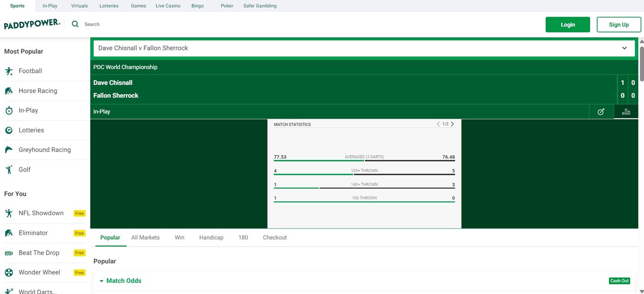Image resolution: width=644 pixels, height=294 pixels.
Task: Click the Wonder Wheel icon
Action: 9,273
